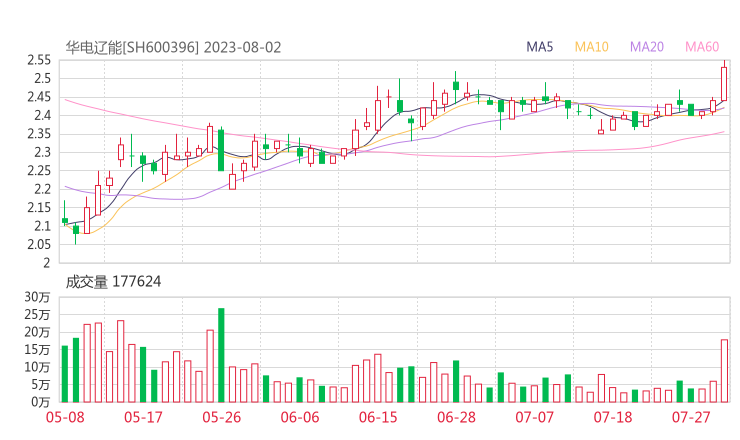Click the 10万 volume axis label

coord(37,367)
